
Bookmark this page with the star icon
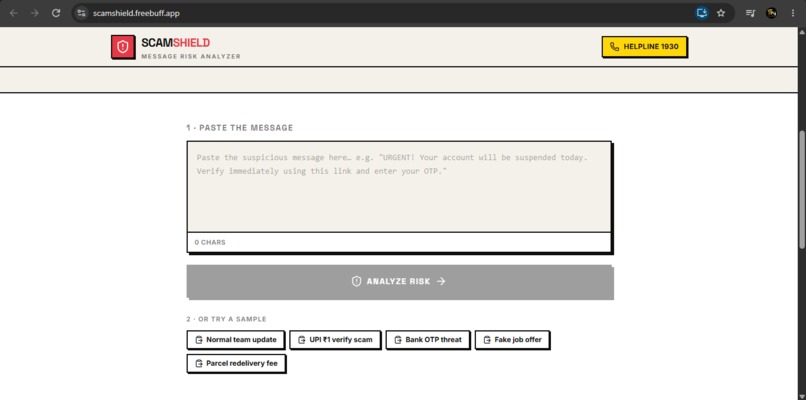721,13
